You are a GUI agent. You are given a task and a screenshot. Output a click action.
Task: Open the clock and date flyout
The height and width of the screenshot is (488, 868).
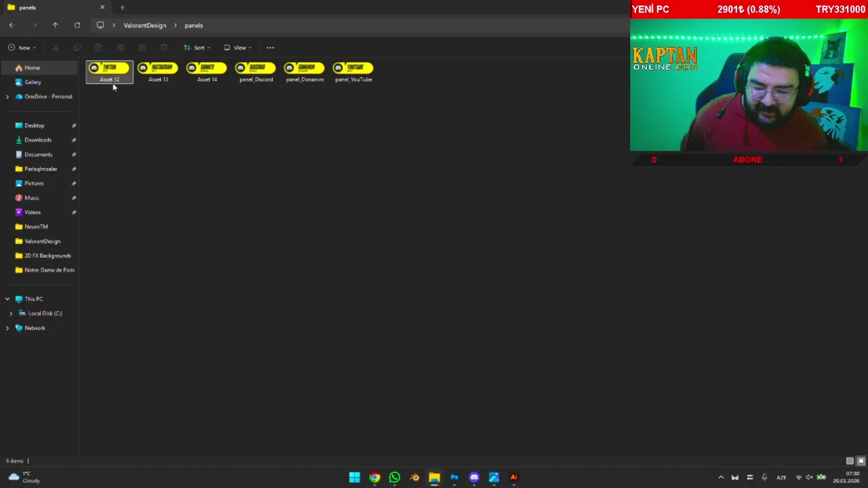coord(847,477)
